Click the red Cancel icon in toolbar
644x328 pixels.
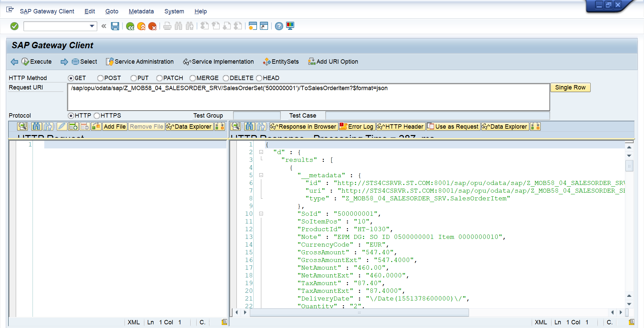tap(152, 26)
